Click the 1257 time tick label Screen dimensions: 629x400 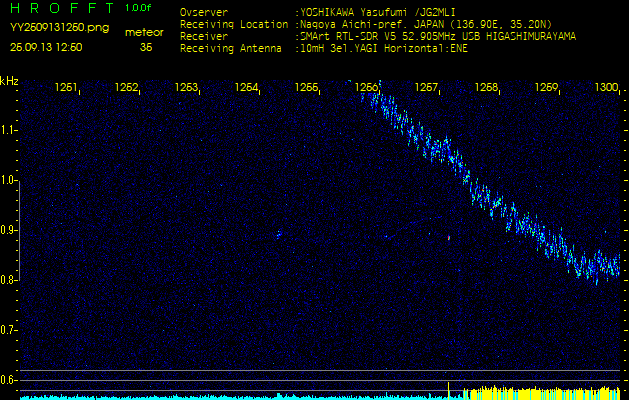pos(427,88)
